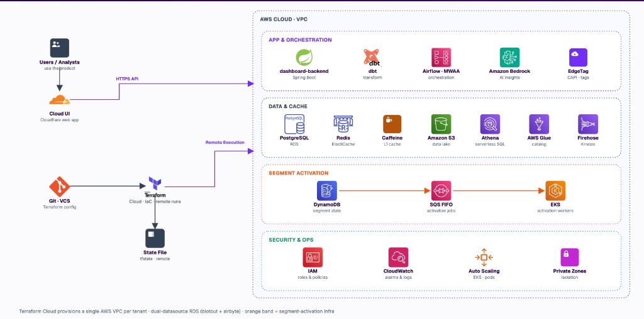Select the "serverless SQL" caption
The width and height of the screenshot is (644, 319).
[x=490, y=144]
